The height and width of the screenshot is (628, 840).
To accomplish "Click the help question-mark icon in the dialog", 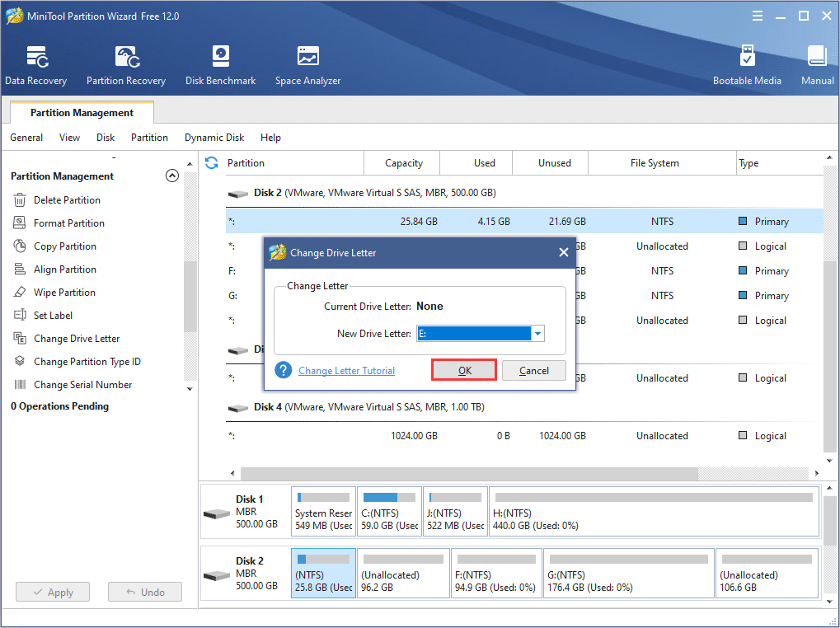I will point(283,370).
